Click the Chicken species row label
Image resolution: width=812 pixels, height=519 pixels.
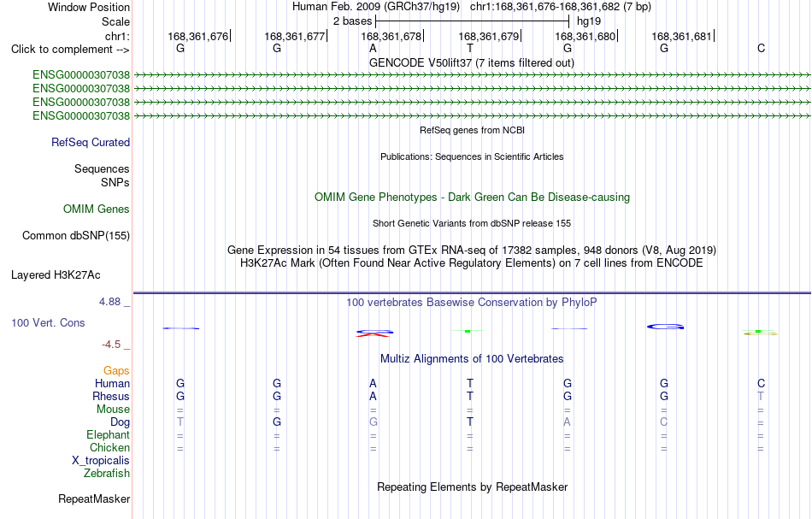pyautogui.click(x=109, y=447)
